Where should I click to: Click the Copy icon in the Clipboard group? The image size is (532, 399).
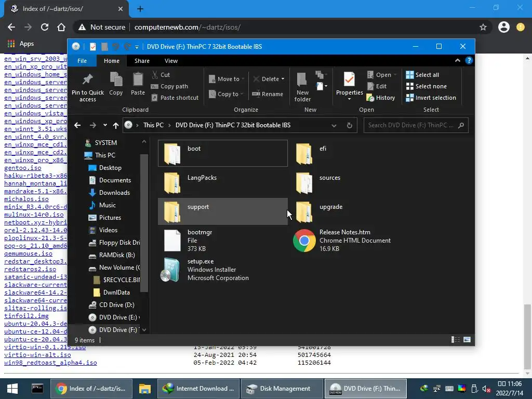[x=116, y=79]
